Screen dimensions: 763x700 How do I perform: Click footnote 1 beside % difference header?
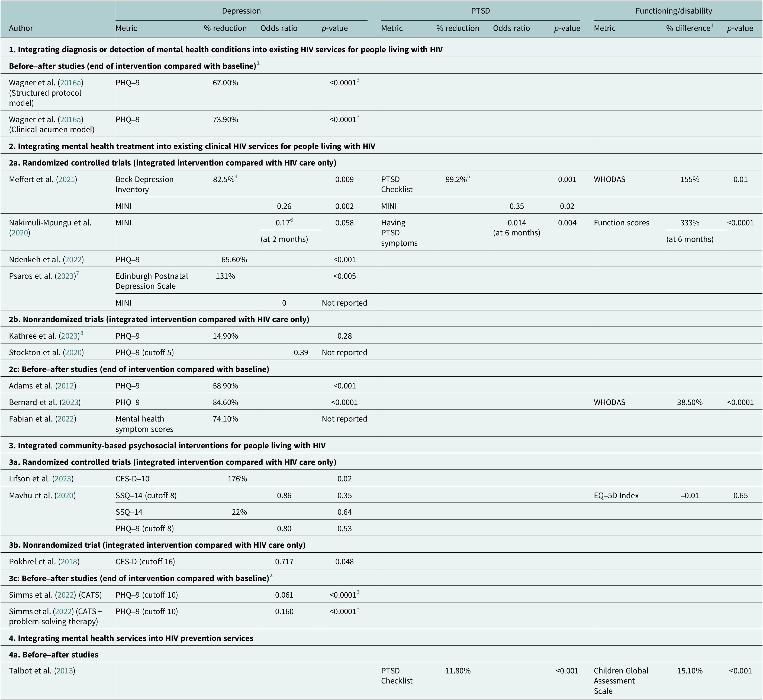(712, 26)
